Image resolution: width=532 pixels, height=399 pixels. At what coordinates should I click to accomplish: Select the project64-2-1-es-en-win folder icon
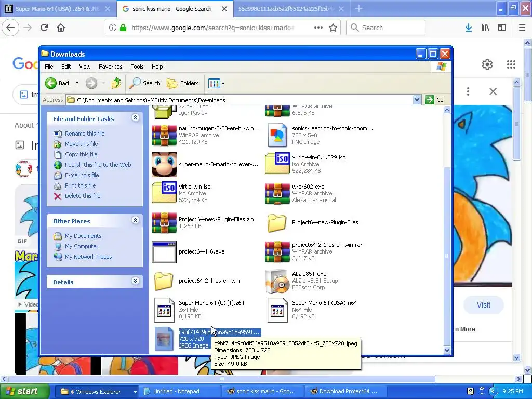(164, 281)
